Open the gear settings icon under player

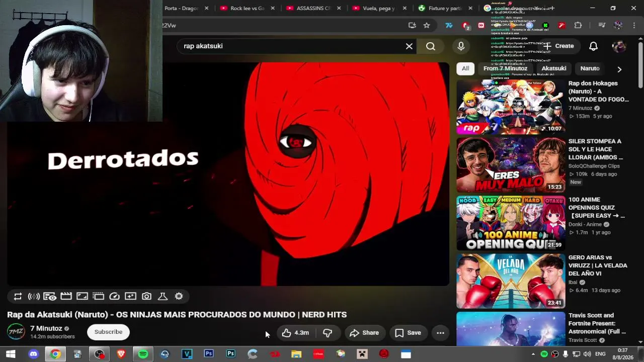point(179,297)
